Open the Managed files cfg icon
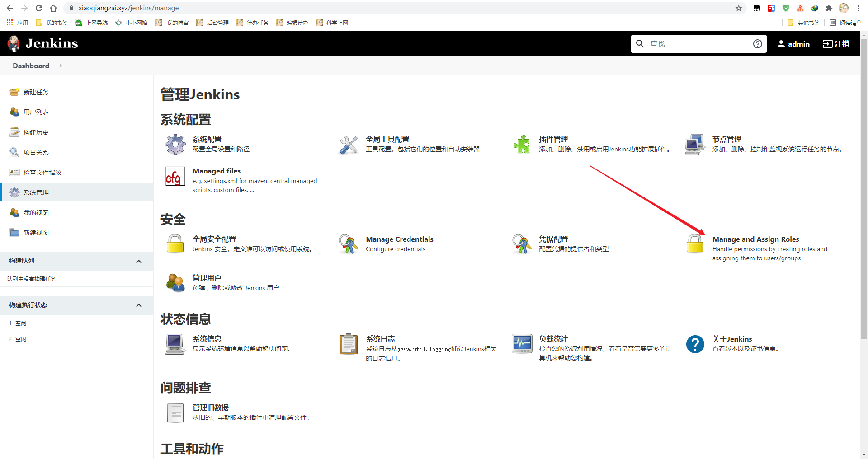 (175, 176)
